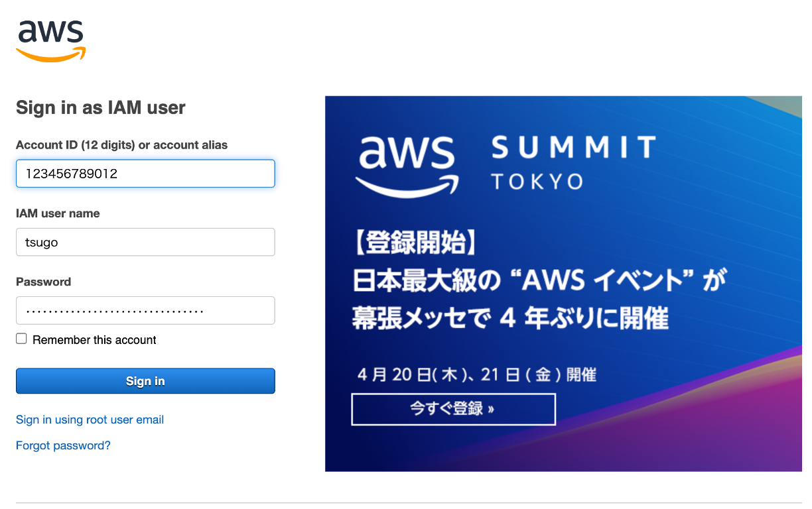Click the IAM user name label

(x=58, y=213)
